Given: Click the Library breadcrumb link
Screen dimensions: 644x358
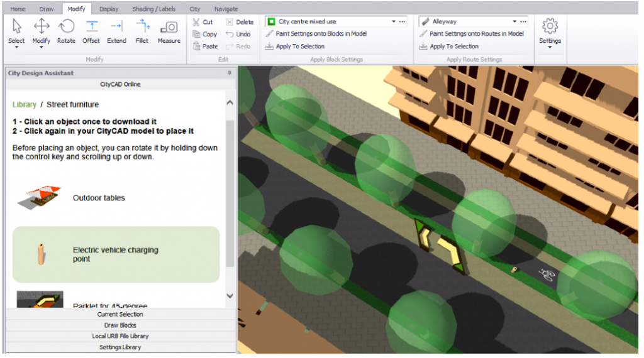Looking at the screenshot, I should 25,104.
